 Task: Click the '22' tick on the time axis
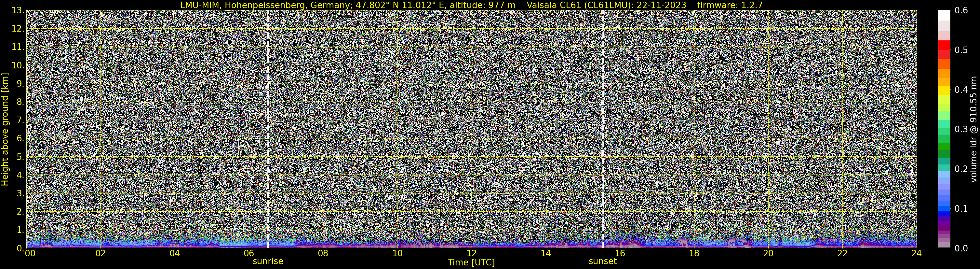click(842, 253)
